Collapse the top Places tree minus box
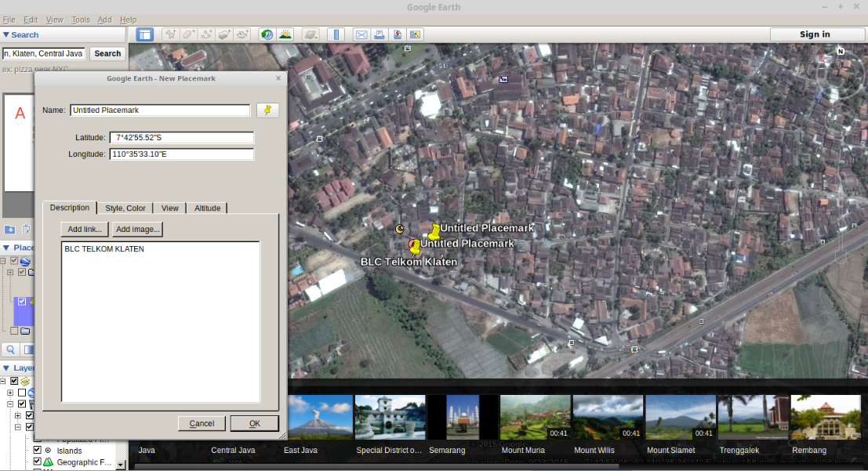This screenshot has height=471, width=868. pyautogui.click(x=3, y=261)
